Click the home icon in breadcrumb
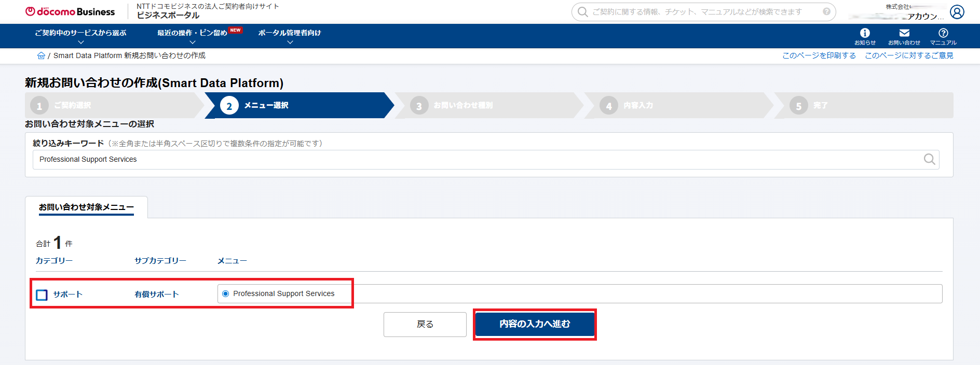 [x=41, y=55]
